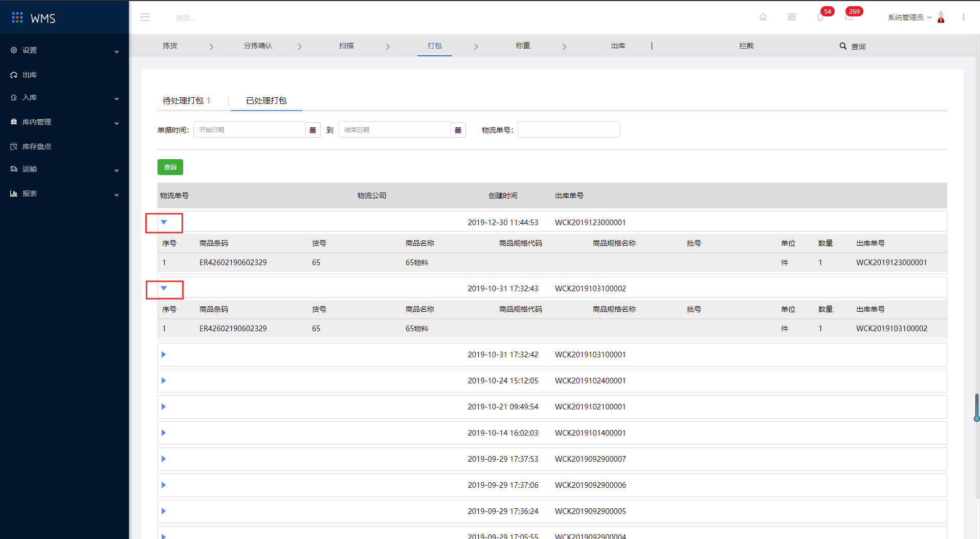Click 创建时间 column header

(503, 196)
